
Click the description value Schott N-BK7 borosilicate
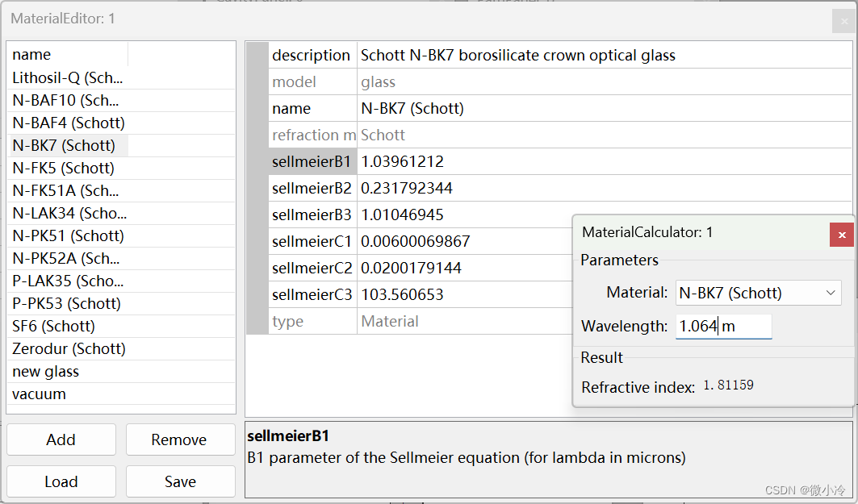pos(517,55)
